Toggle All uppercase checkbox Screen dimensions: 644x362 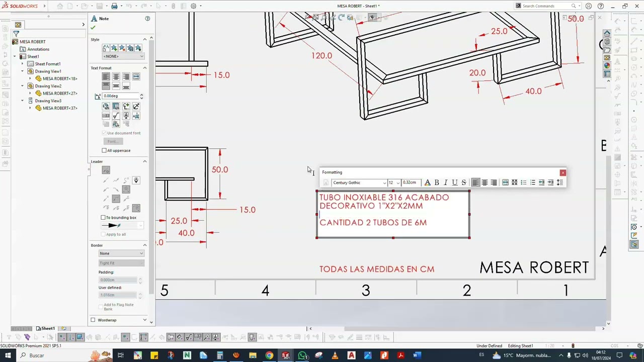pyautogui.click(x=104, y=150)
